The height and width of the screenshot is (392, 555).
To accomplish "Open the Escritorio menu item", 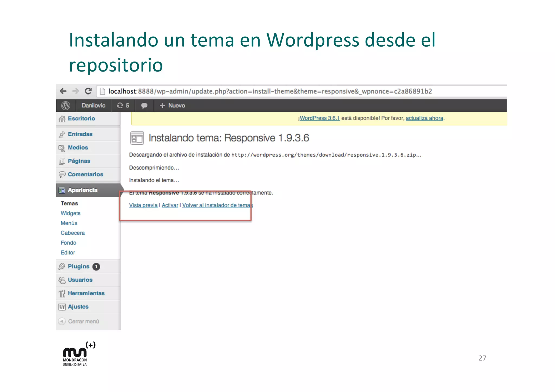I will click(x=82, y=118).
